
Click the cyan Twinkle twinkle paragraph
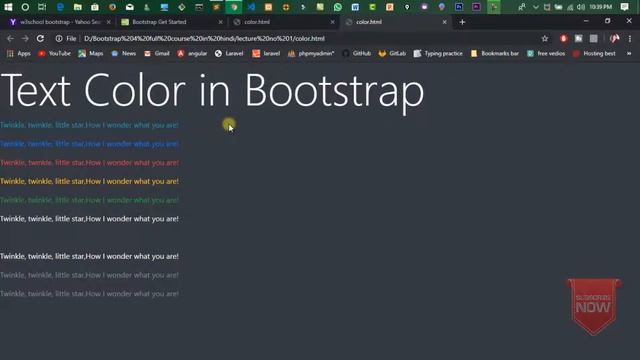[89, 125]
